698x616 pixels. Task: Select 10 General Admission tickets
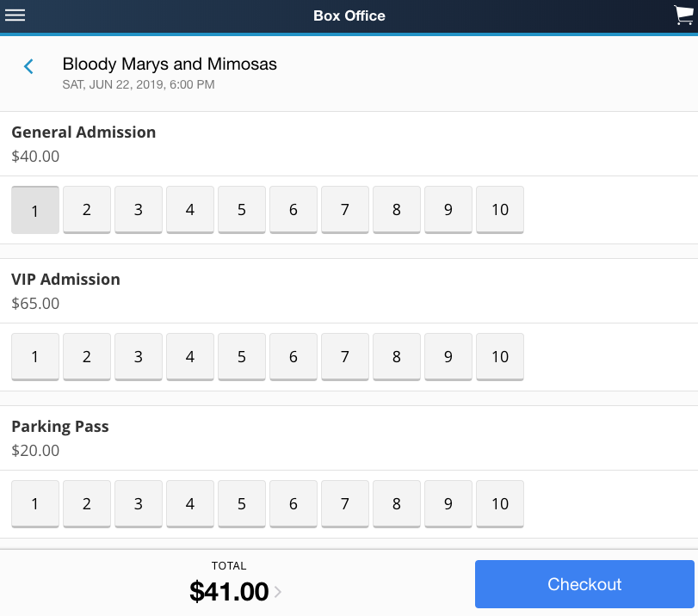pyautogui.click(x=500, y=209)
